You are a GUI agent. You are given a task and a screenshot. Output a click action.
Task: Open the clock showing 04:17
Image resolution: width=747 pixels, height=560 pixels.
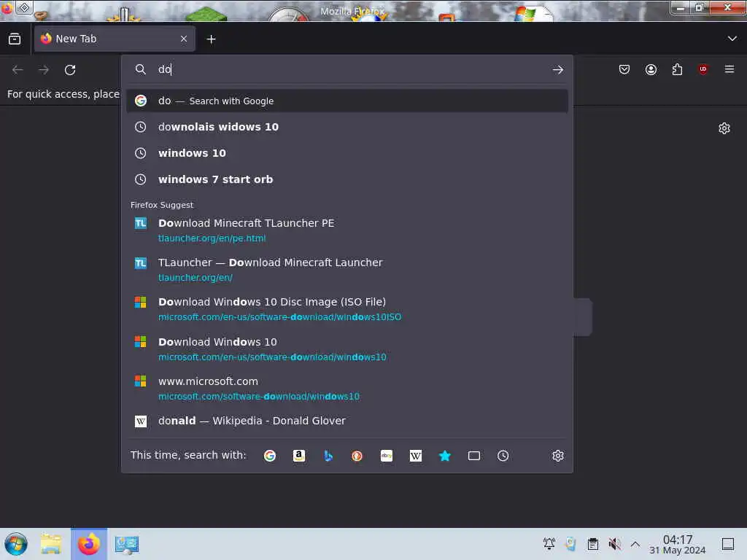tap(678, 544)
